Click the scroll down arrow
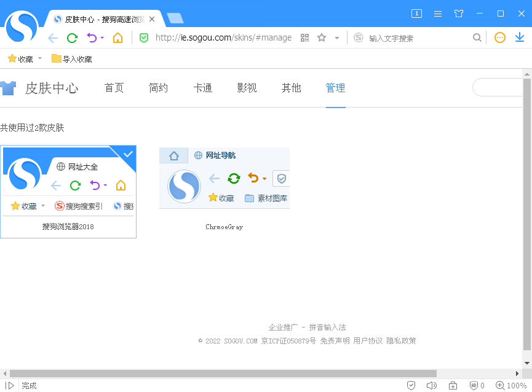Screen dimensions: 532x392 coord(527,363)
